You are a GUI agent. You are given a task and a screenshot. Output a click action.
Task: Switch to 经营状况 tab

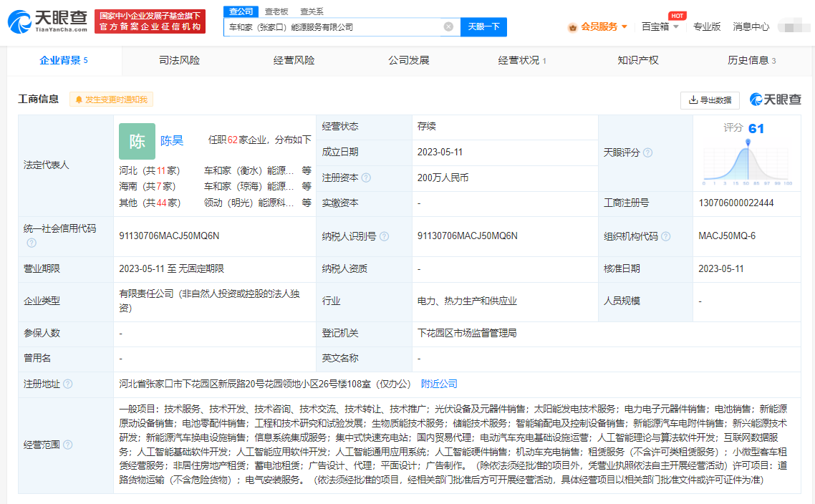[522, 61]
